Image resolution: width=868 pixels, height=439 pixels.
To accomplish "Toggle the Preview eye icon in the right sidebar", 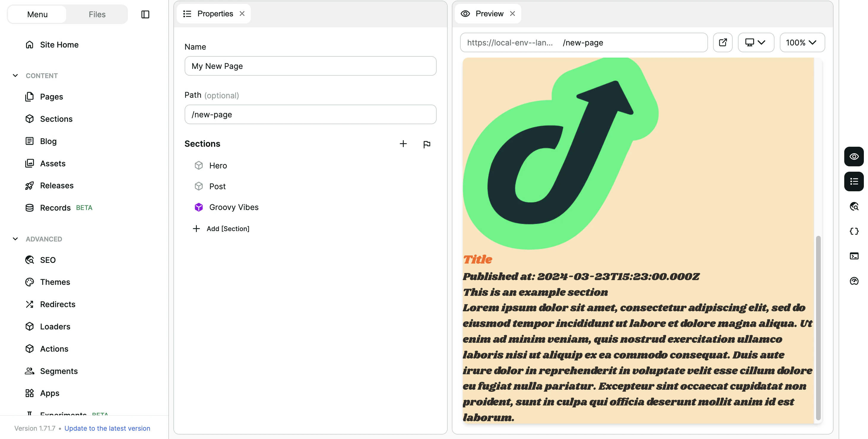I will [854, 156].
